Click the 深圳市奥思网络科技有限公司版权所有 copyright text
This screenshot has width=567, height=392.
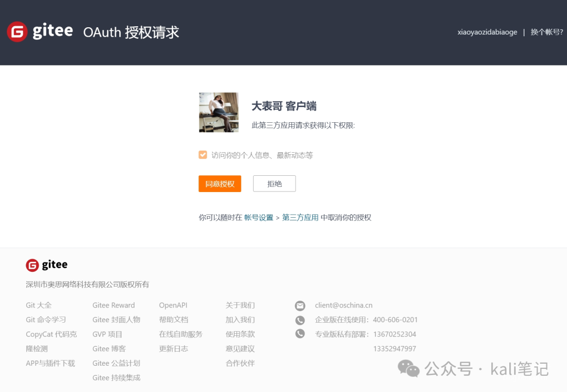click(87, 284)
